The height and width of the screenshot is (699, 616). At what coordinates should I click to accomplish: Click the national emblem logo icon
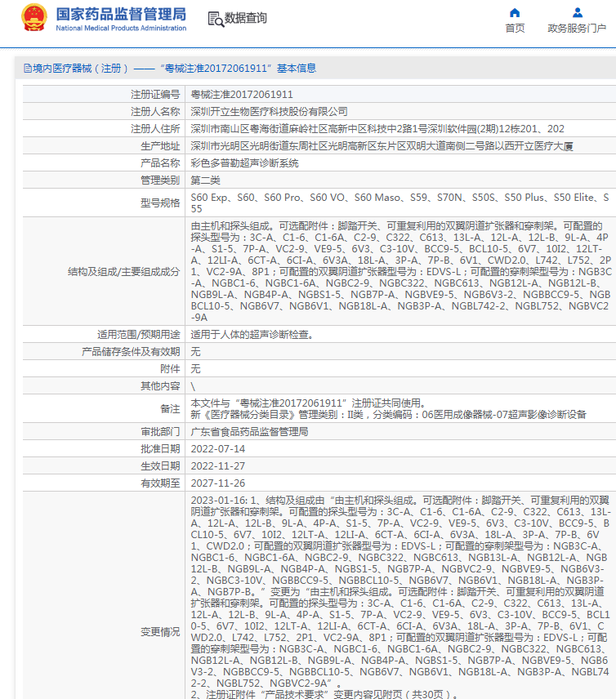pyautogui.click(x=33, y=18)
